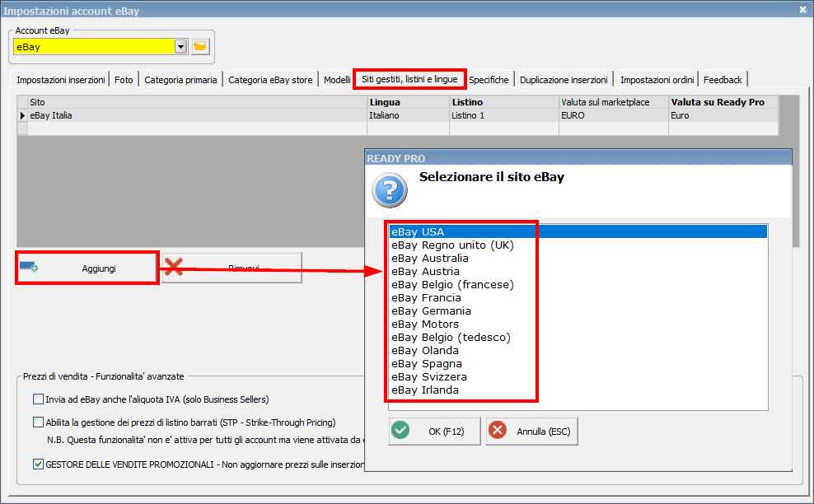This screenshot has height=504, width=814.
Task: Click the Valuta su Ready Pro column header
Action: tap(723, 102)
